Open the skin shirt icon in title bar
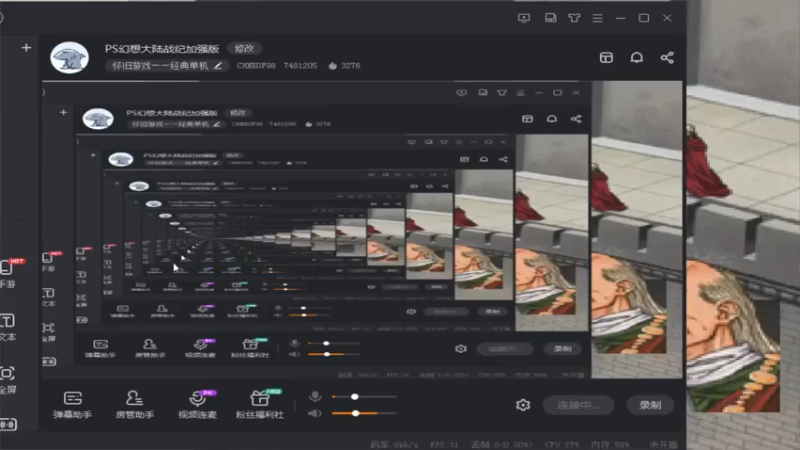 (x=574, y=18)
